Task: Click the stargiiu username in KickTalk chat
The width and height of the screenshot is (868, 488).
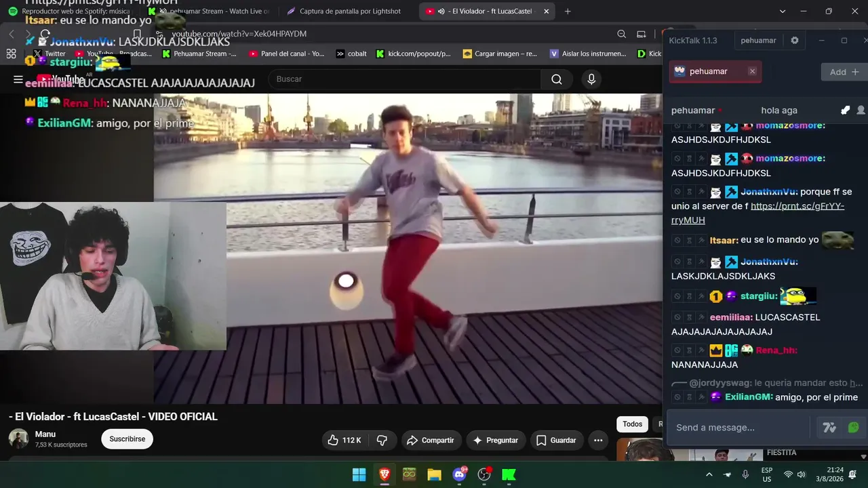Action: pyautogui.click(x=759, y=296)
